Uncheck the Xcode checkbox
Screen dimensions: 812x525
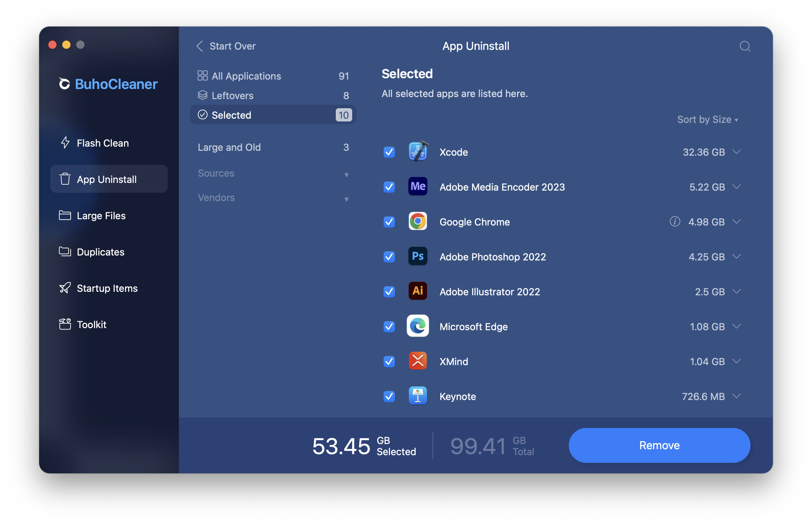pyautogui.click(x=389, y=152)
